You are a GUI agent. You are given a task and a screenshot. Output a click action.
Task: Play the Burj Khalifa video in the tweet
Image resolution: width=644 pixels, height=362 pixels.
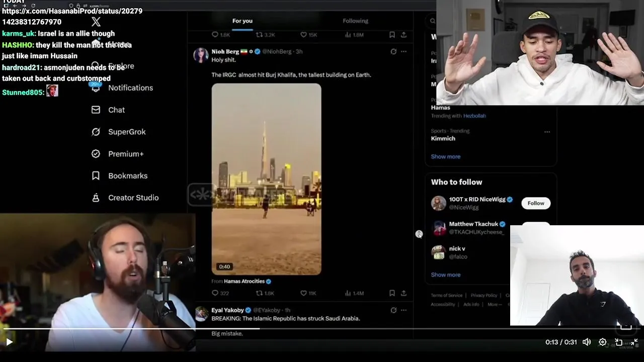(266, 179)
